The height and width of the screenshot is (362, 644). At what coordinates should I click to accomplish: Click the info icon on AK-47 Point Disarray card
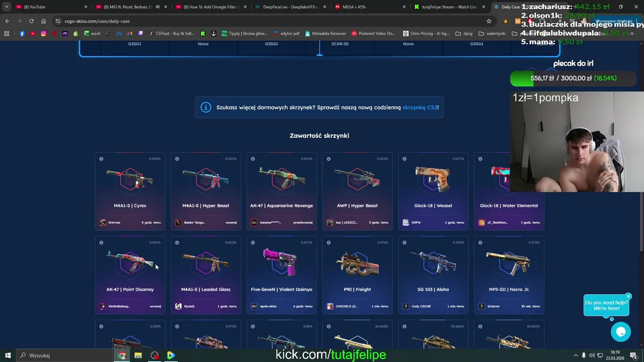pyautogui.click(x=101, y=243)
